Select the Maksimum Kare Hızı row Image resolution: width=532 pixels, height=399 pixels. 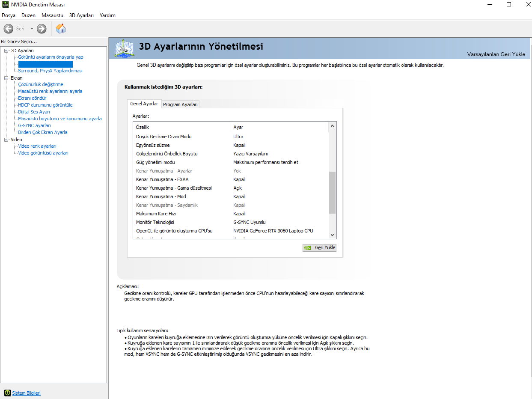tap(231, 214)
